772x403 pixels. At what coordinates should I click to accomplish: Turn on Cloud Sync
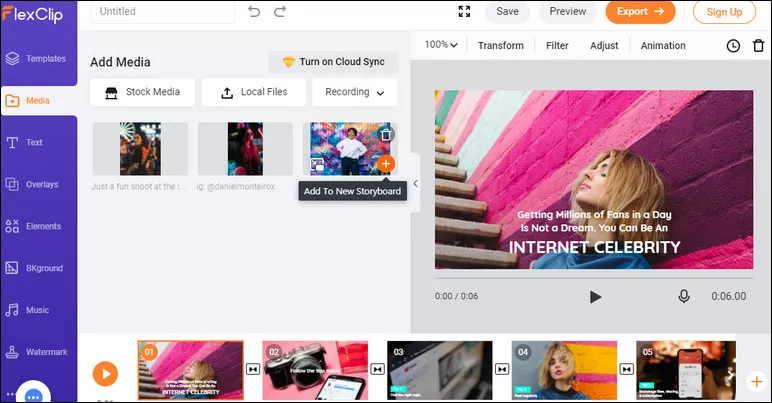coord(333,62)
